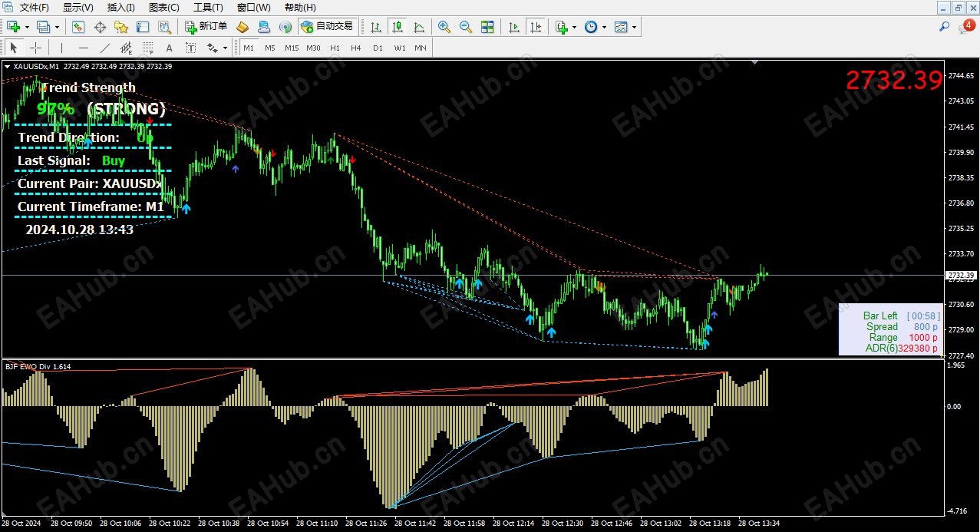
Task: Zoom in on the chart
Action: coord(444,27)
